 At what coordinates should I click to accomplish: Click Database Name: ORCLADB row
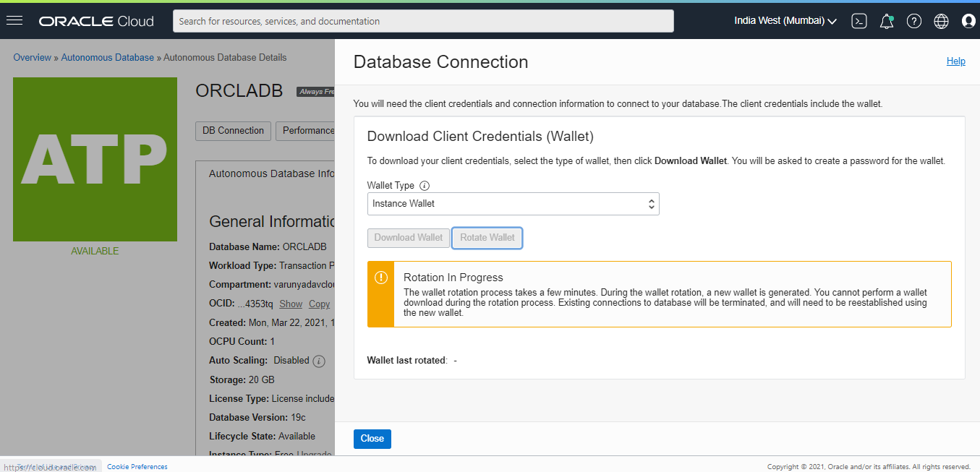(x=268, y=247)
